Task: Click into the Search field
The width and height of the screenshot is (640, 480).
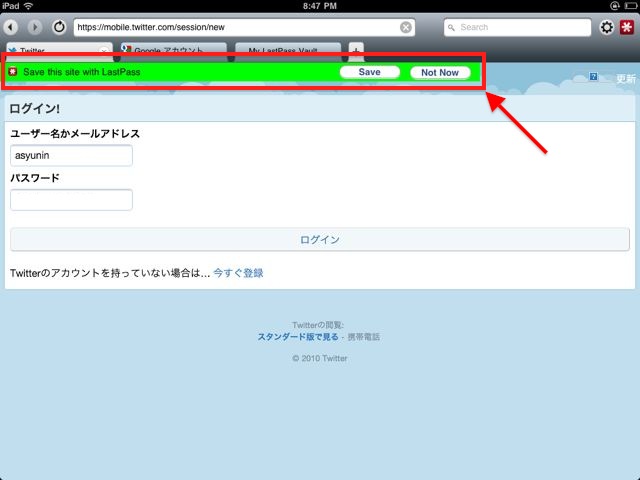Action: tap(517, 27)
